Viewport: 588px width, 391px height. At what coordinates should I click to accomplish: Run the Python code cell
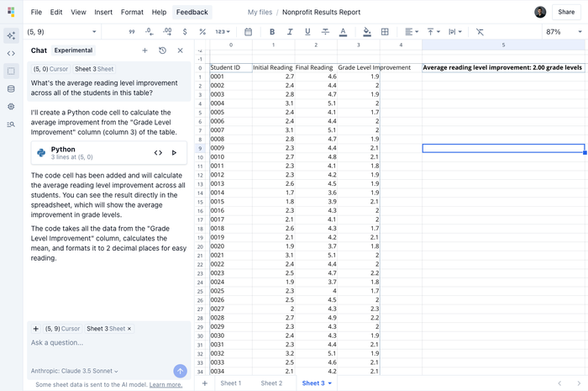(174, 153)
